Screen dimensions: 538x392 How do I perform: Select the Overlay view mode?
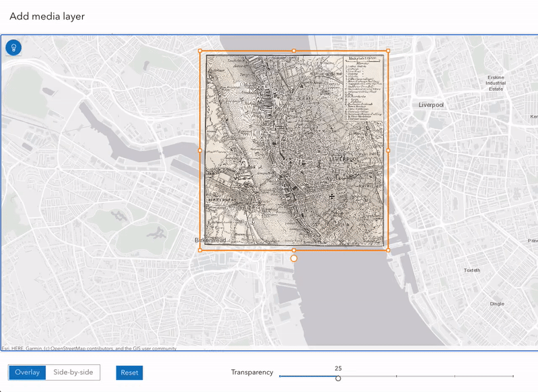(27, 373)
